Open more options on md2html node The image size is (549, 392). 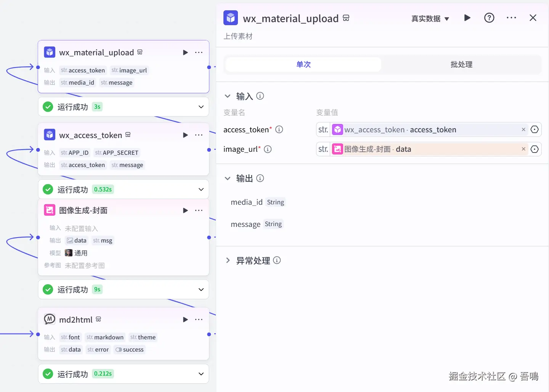(x=199, y=320)
